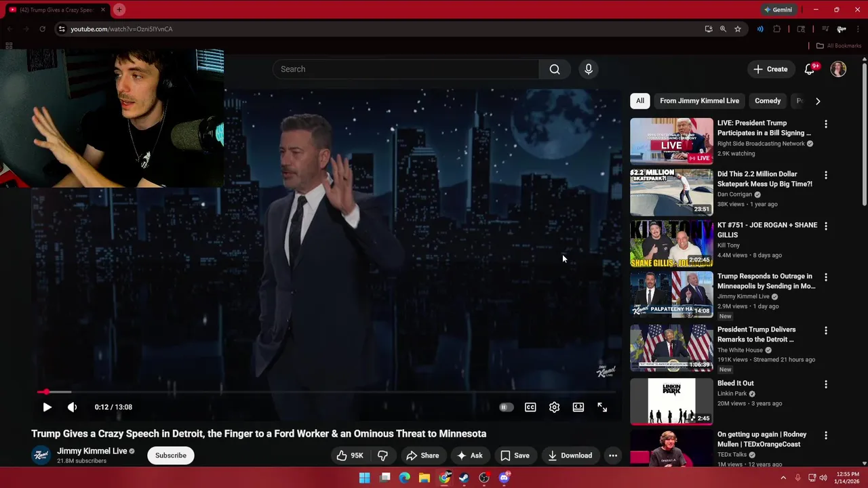Select From Jimmy Kimmel Live chip
Screen dimensions: 868x488
tap(699, 100)
